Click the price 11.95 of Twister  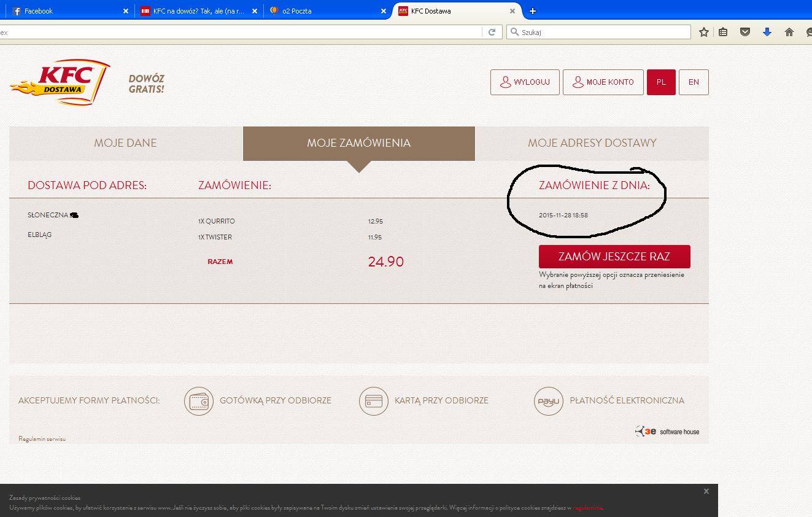375,237
